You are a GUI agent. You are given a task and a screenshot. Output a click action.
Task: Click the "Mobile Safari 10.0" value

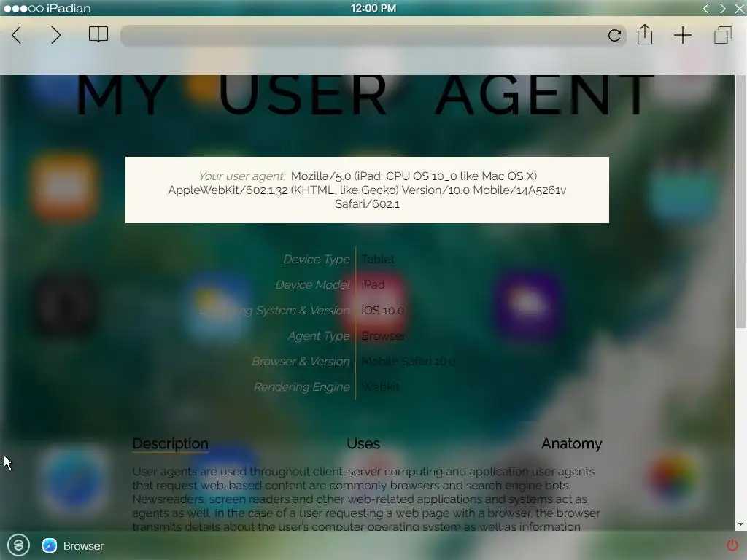[x=409, y=362]
